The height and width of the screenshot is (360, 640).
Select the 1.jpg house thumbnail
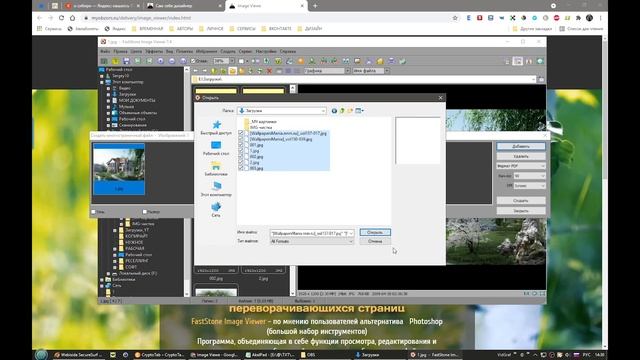[x=119, y=169]
